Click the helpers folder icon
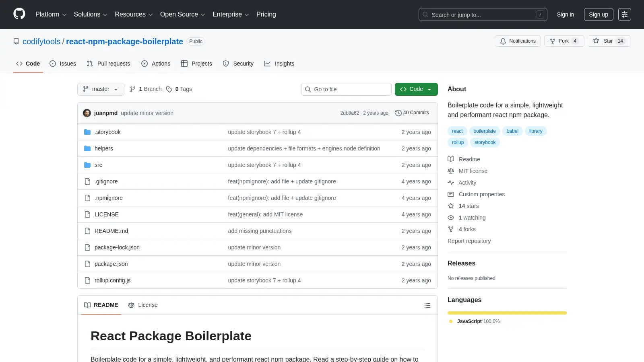 [87, 148]
